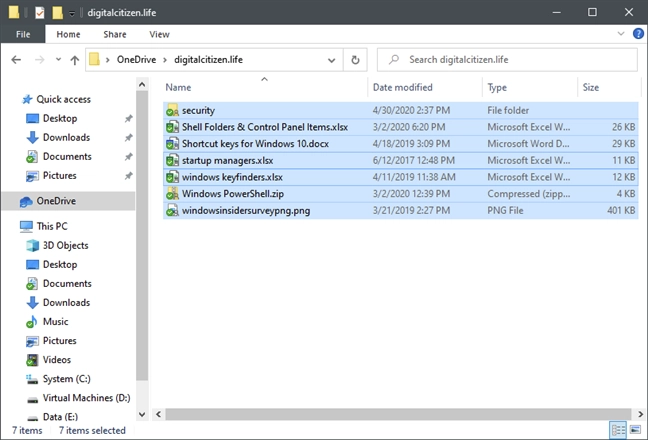Viewport: 648px width, 440px height.
Task: Click the OneDrive breadcrumb in address bar
Action: pos(136,59)
